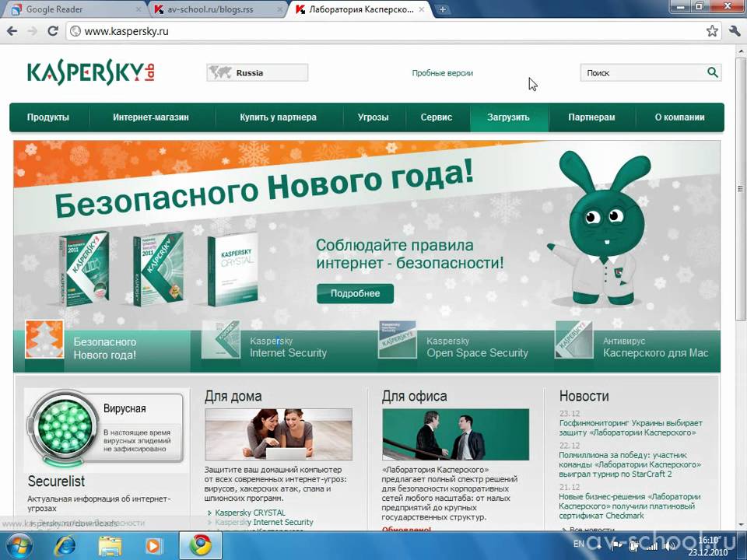Focus the Поиск search field
The image size is (747, 560).
click(x=644, y=73)
